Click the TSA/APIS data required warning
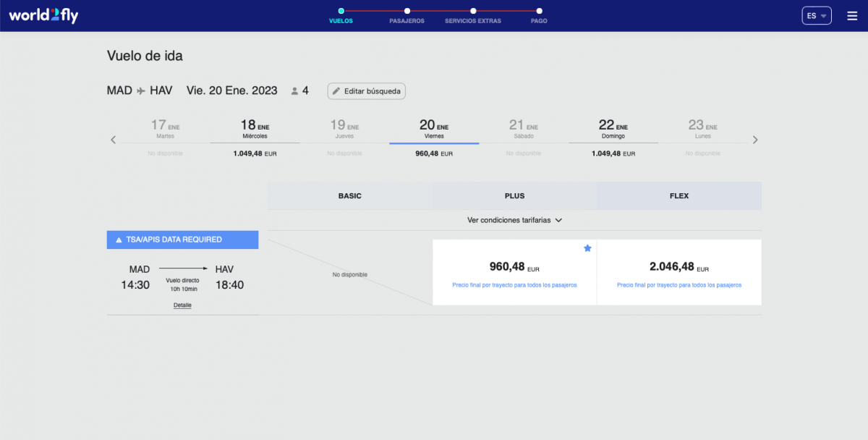 tap(182, 240)
